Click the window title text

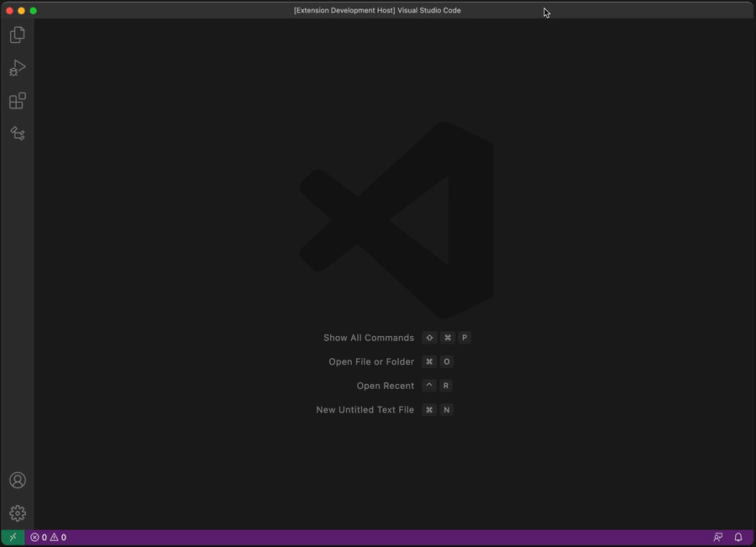click(x=377, y=10)
